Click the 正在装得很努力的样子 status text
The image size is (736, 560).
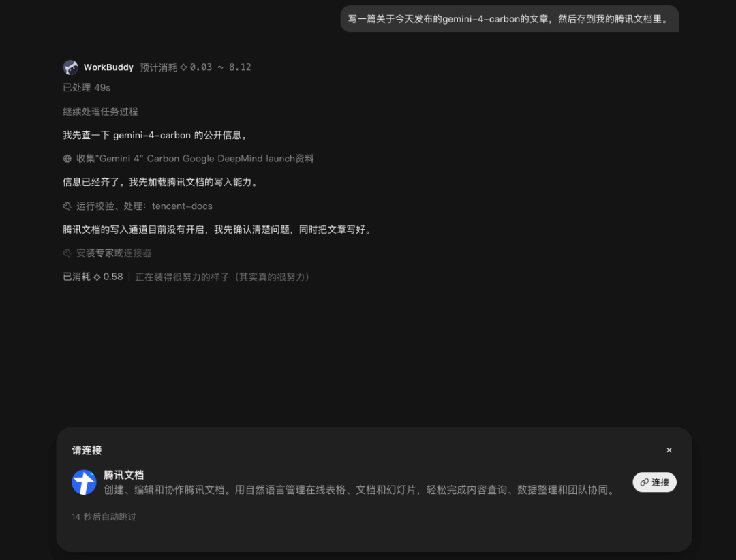224,277
